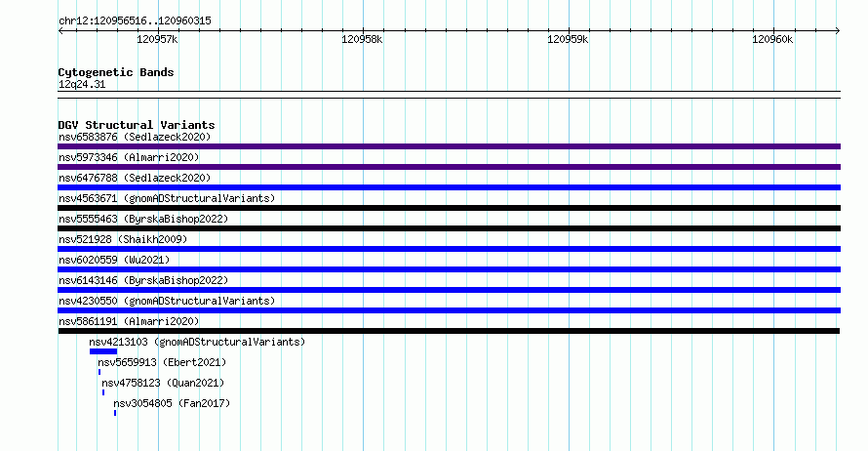Click the short nsv4213103 blue variant bar
The height and width of the screenshot is (451, 868).
click(x=103, y=351)
